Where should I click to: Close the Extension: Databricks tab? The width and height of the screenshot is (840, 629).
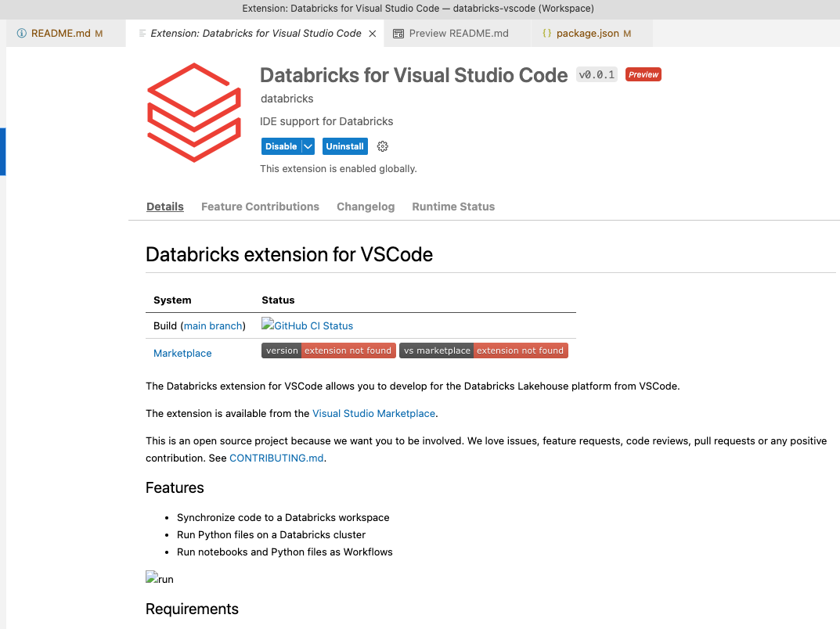[373, 34]
